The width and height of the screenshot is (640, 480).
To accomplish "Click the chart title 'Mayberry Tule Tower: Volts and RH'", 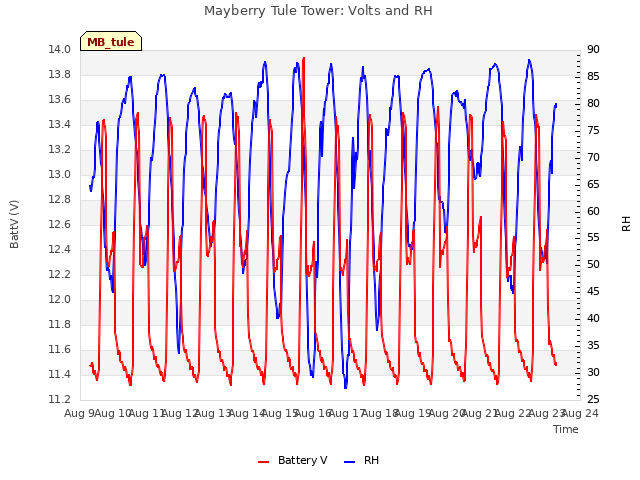I will [x=318, y=11].
